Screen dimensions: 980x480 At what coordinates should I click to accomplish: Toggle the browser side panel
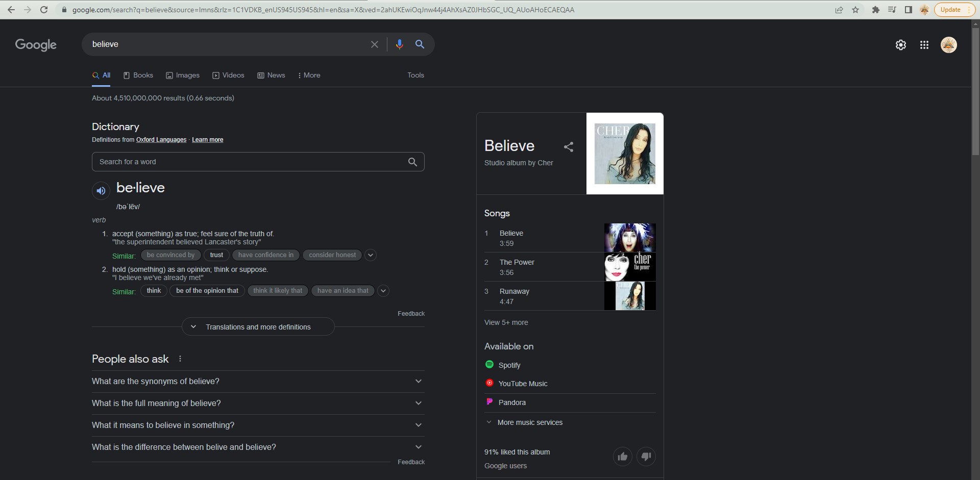[x=908, y=10]
